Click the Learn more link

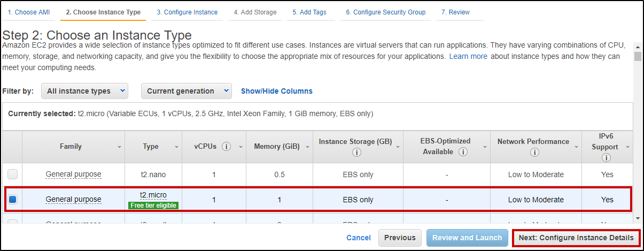[468, 56]
